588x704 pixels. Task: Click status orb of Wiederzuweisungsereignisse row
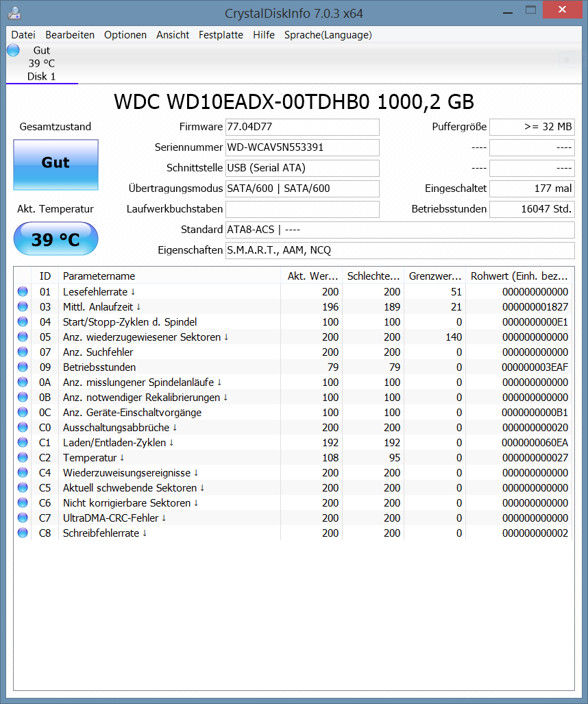(23, 472)
